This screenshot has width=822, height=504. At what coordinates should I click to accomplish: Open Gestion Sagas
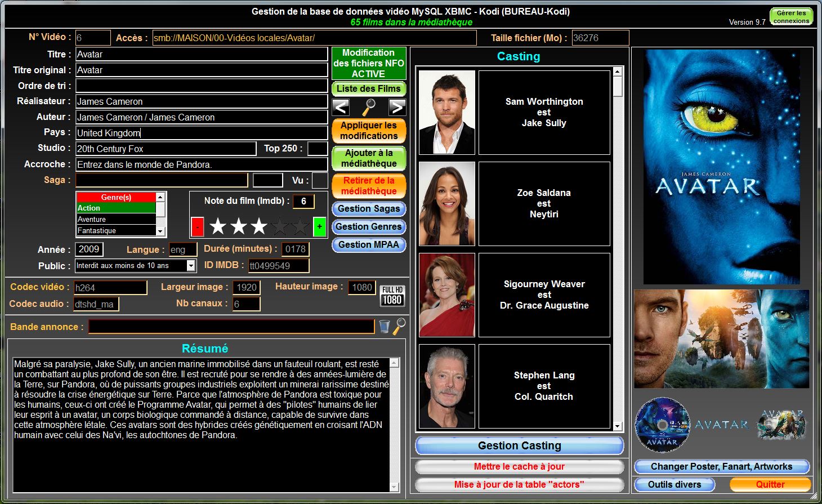pos(369,209)
